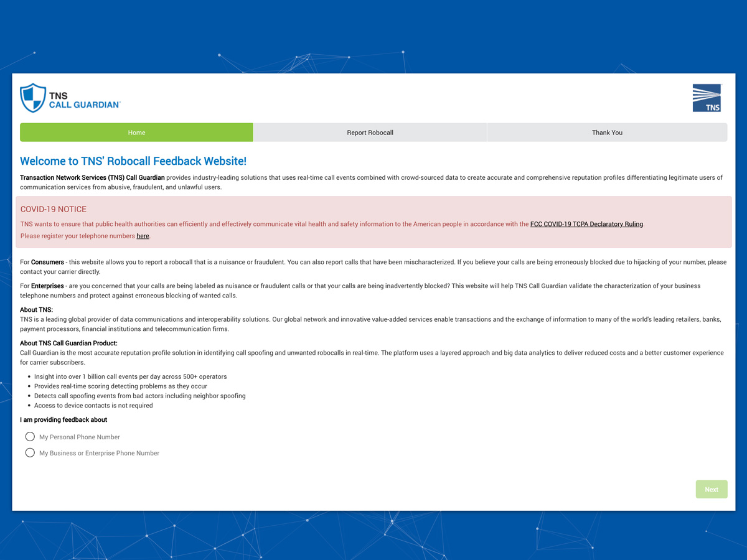Click the 'Welcome to TNS' Robocall Feedback Website!' heading

tap(133, 161)
